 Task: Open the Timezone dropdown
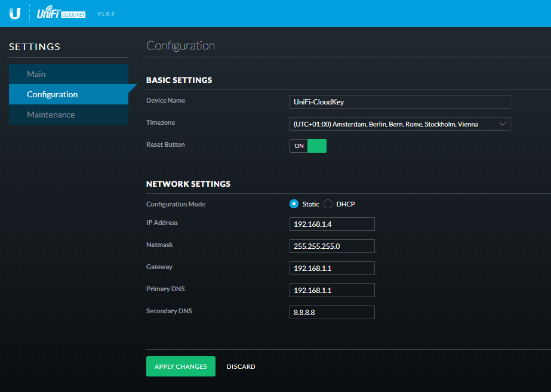click(x=394, y=124)
